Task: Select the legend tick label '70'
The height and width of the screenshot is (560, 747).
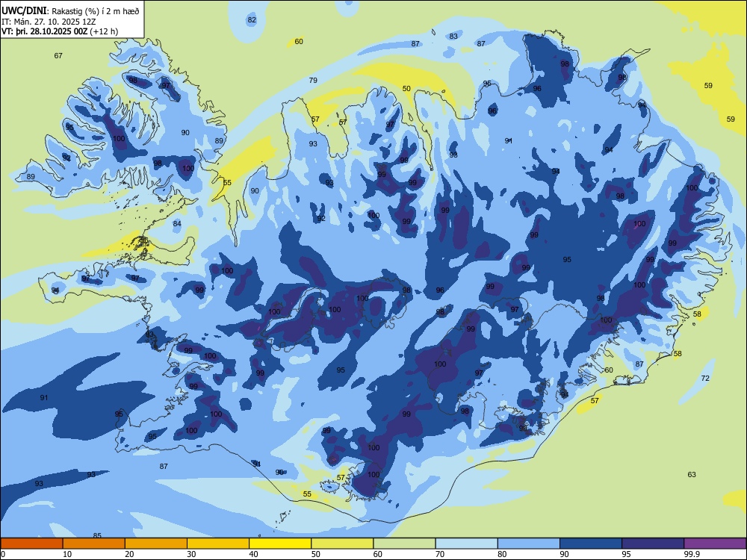Action: click(440, 554)
